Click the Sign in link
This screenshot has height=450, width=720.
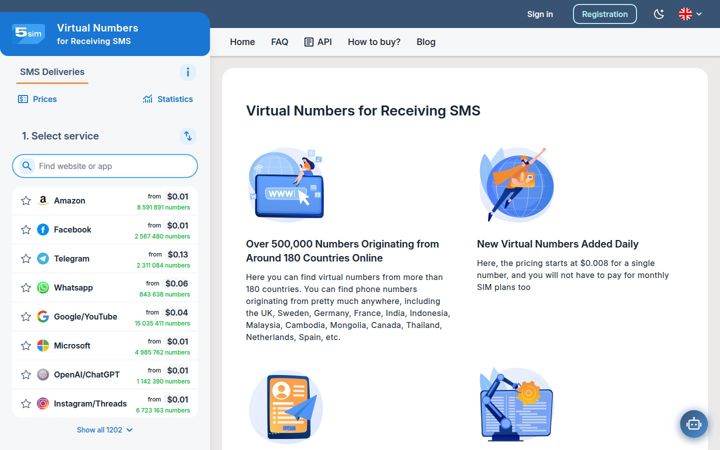coord(540,14)
